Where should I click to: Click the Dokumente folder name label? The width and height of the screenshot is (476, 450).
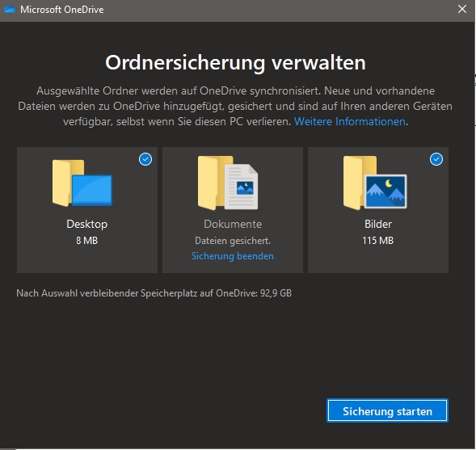click(233, 224)
